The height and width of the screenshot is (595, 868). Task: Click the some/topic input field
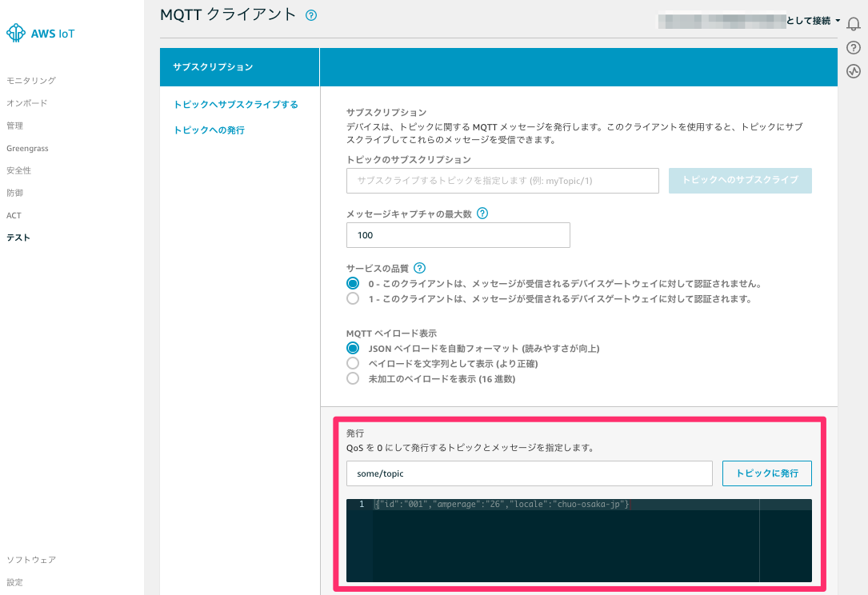pos(528,473)
